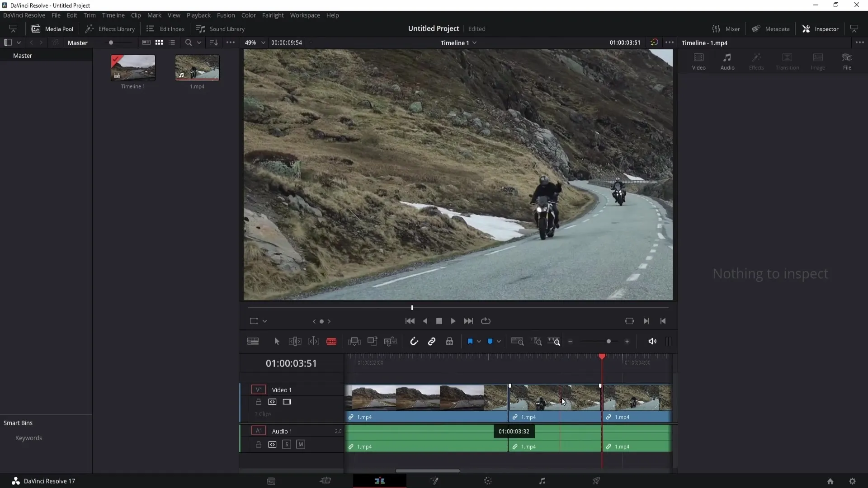Select the Timeline 1 thumbnail in media pool
868x488 pixels.
pos(133,68)
